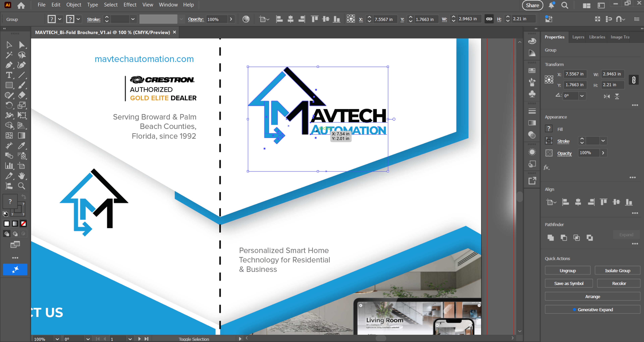The height and width of the screenshot is (342, 644).
Task: Select the Direct Selection tool
Action: [x=22, y=45]
